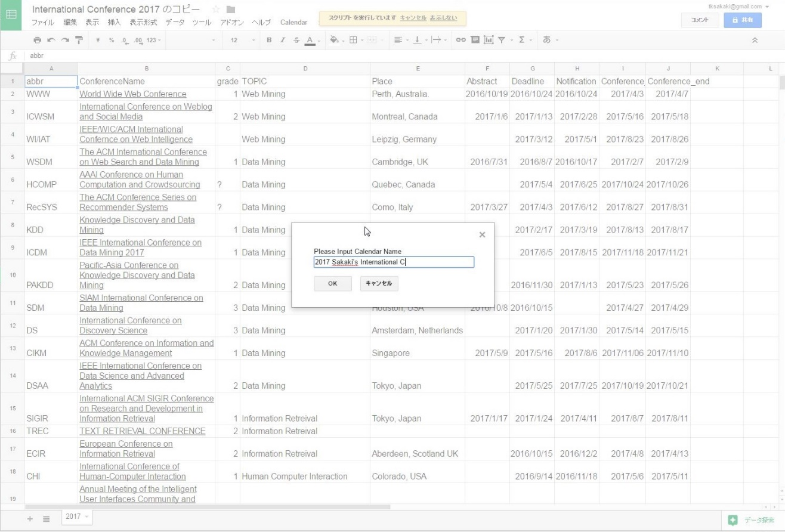Click the コメント button

point(700,20)
